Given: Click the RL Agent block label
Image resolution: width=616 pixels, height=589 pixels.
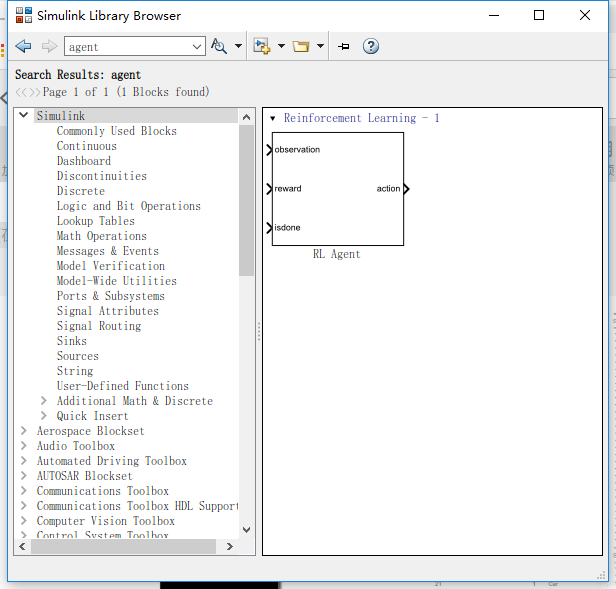Looking at the screenshot, I should pyautogui.click(x=336, y=254).
